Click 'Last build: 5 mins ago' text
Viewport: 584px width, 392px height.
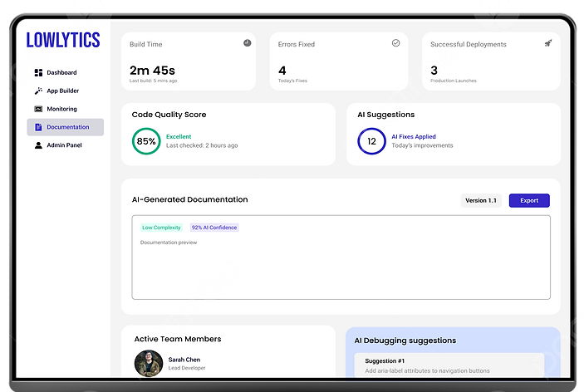coord(153,81)
